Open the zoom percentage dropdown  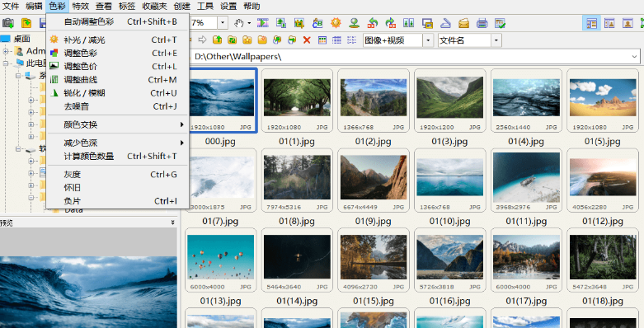[223, 23]
